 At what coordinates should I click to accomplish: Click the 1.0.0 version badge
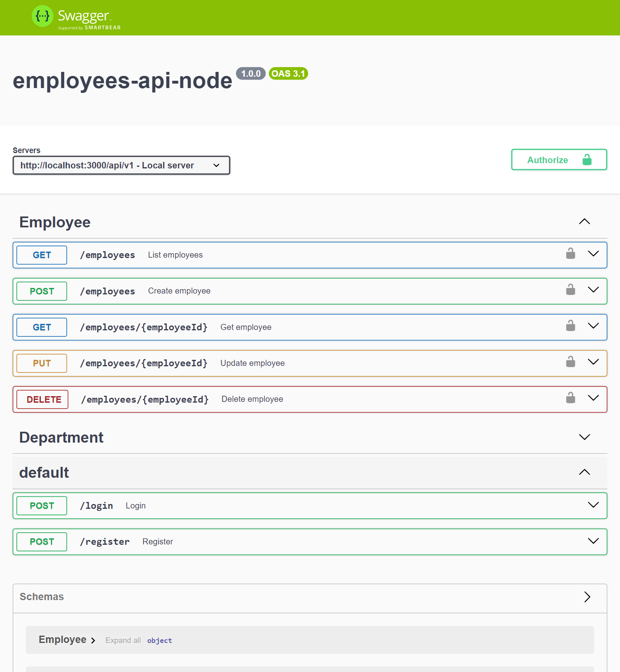coord(251,73)
